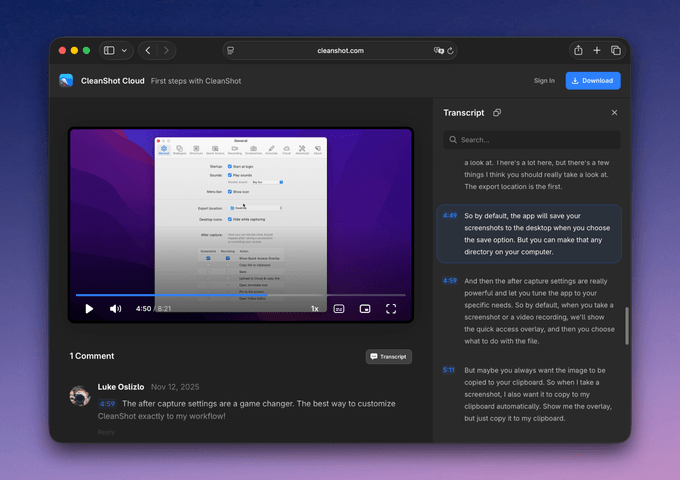Click 4:59 timestamp in Luke's comment

pyautogui.click(x=107, y=404)
